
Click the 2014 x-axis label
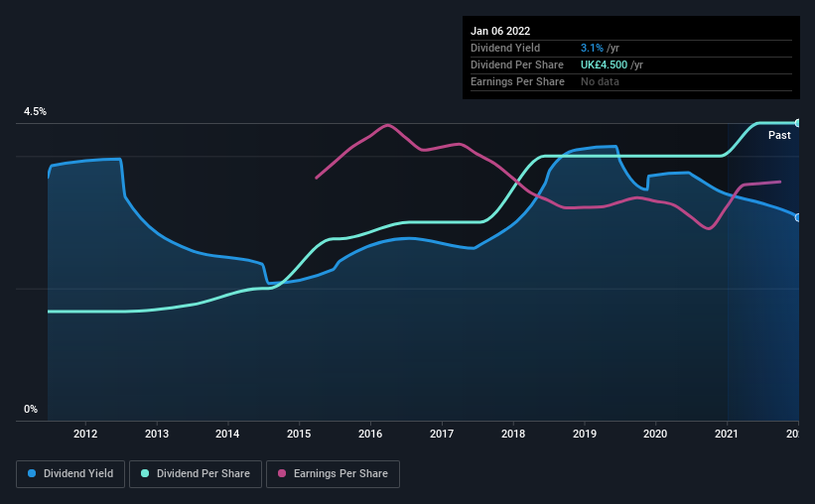tap(227, 434)
